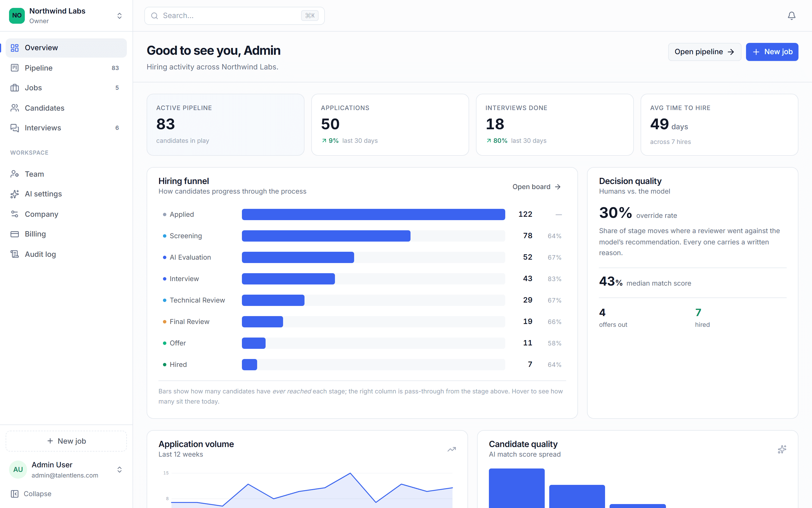Click the Interview pass-through 83%
The width and height of the screenshot is (812, 508).
pos(554,279)
